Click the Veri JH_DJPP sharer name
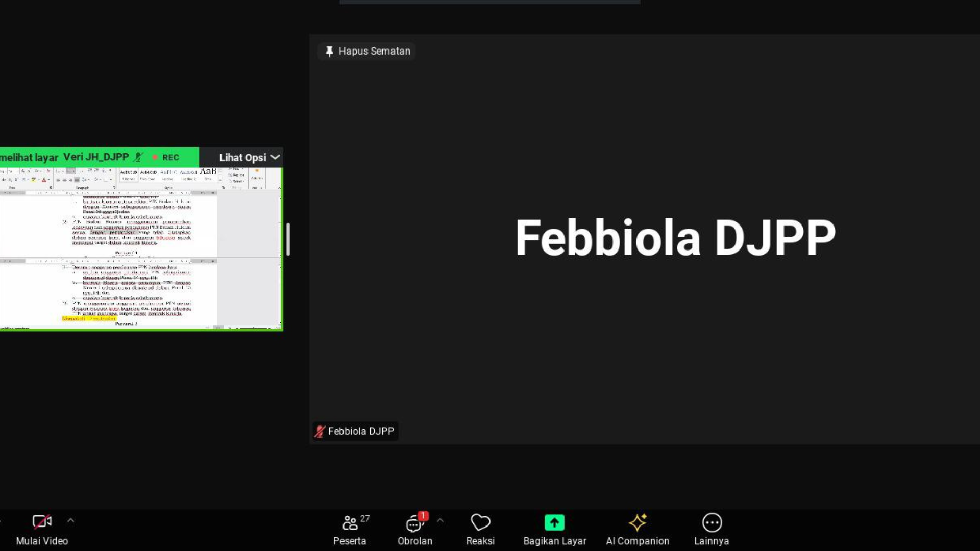 click(96, 157)
